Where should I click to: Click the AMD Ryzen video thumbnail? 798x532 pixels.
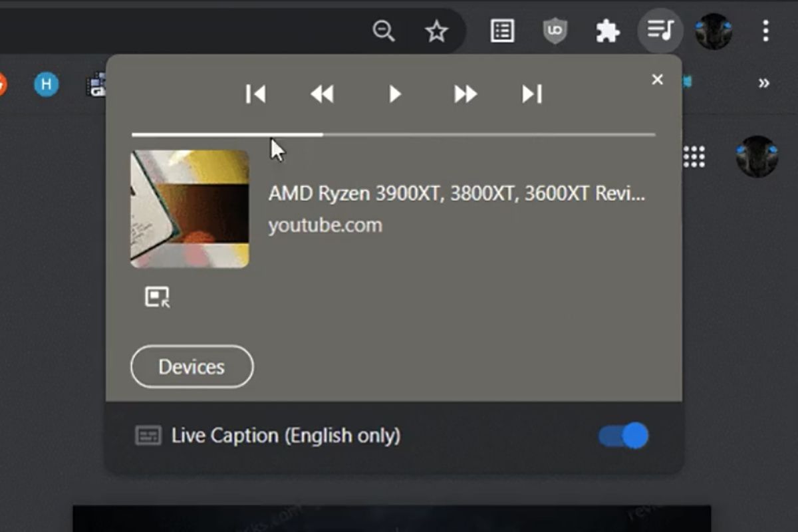pyautogui.click(x=190, y=209)
